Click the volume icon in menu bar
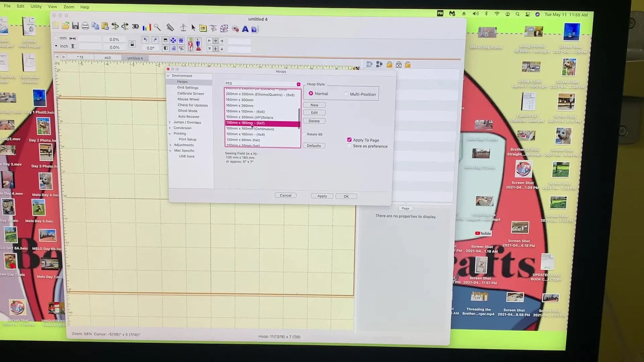The image size is (644, 362). tap(475, 14)
